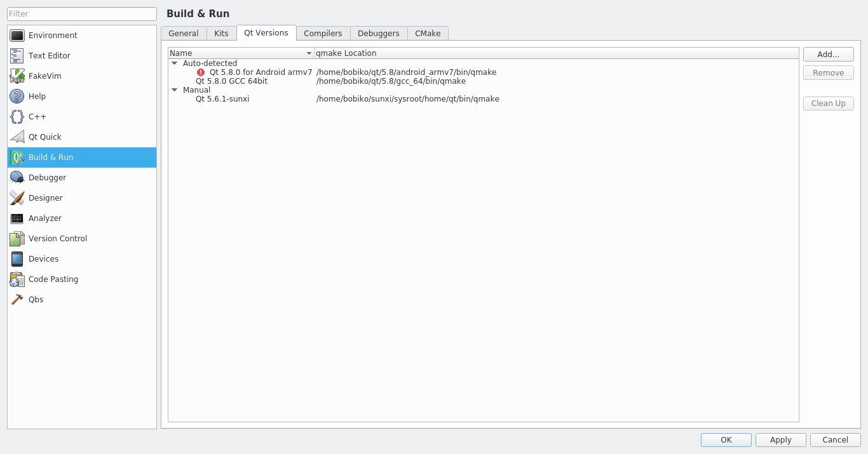Select the Text Editor category label
The width and height of the screenshot is (868, 454).
point(50,56)
